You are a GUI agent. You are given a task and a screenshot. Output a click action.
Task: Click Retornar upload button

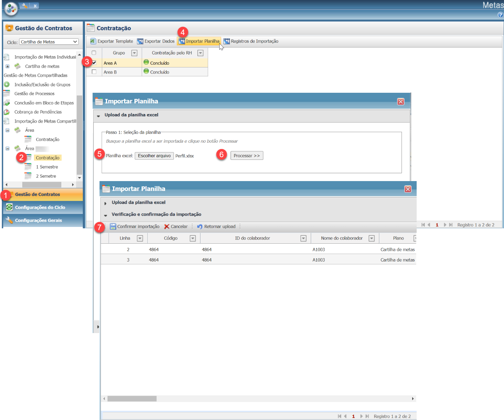pyautogui.click(x=216, y=227)
